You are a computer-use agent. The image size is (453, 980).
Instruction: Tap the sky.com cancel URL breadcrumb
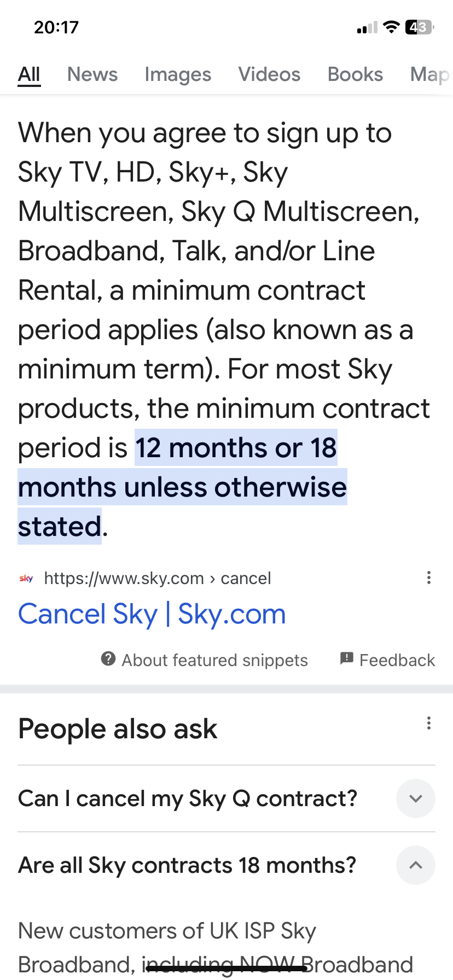coord(158,578)
